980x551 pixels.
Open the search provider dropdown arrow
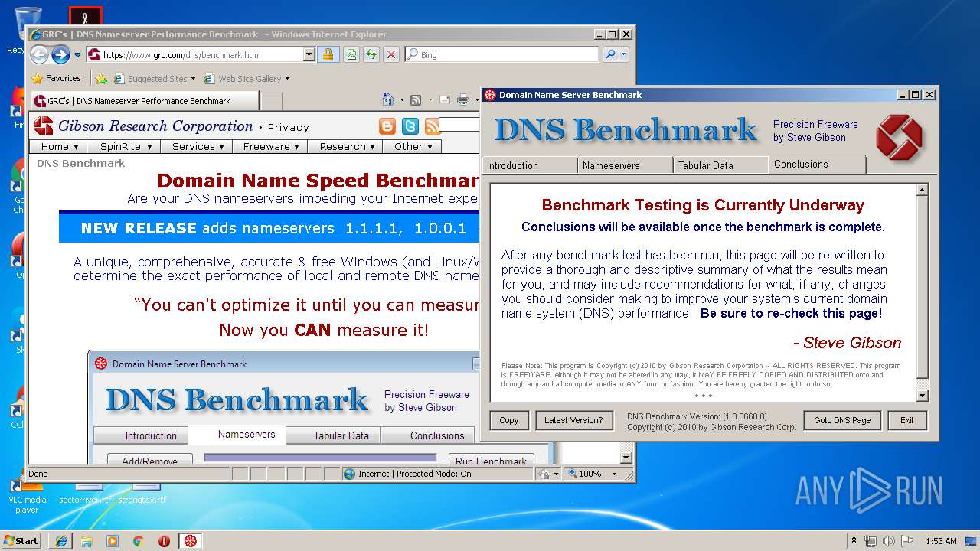click(x=624, y=54)
